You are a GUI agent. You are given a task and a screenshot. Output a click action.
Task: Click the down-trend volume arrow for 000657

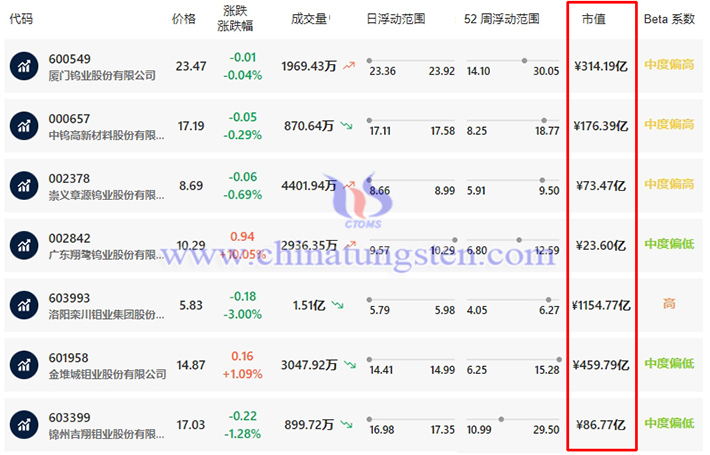point(346,125)
